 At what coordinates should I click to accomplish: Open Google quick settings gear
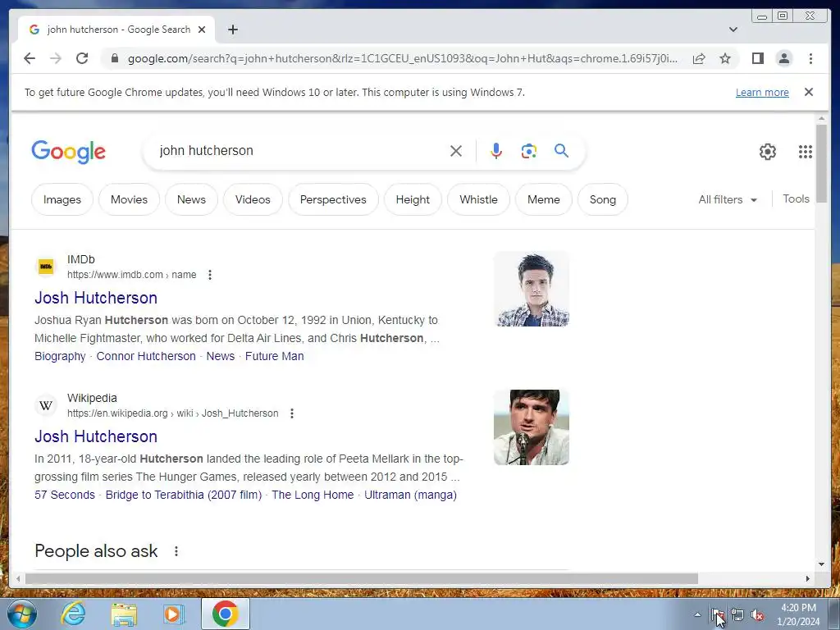[x=767, y=152]
